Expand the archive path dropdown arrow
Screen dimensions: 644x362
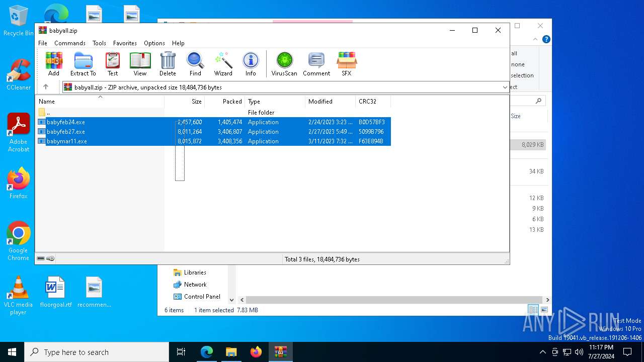505,87
